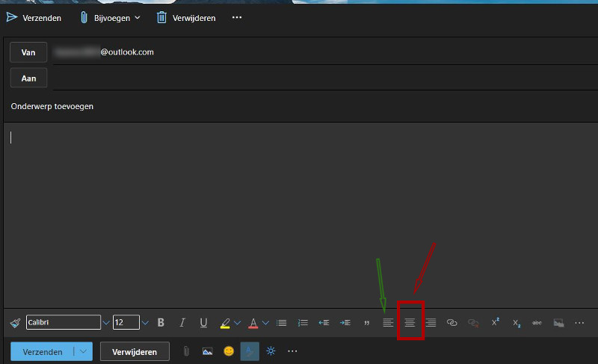This screenshot has width=598, height=364.
Task: Open the top toolbar more options ellipsis
Action: pyautogui.click(x=237, y=18)
